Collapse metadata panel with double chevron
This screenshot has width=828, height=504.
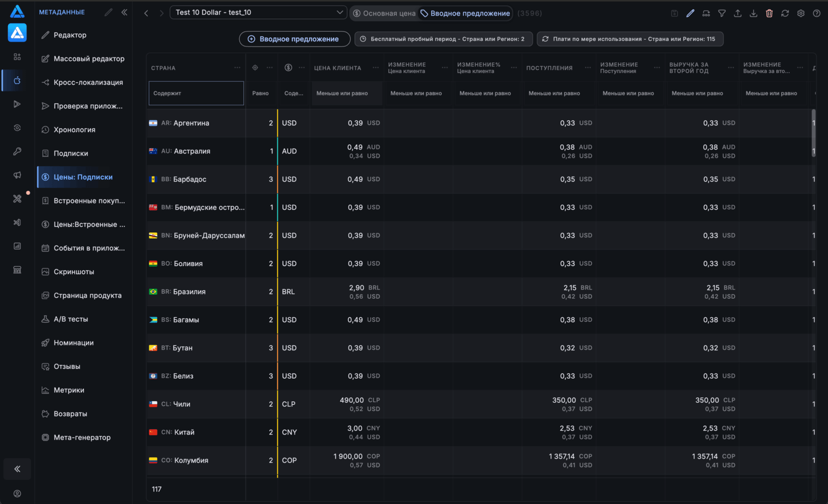124,12
